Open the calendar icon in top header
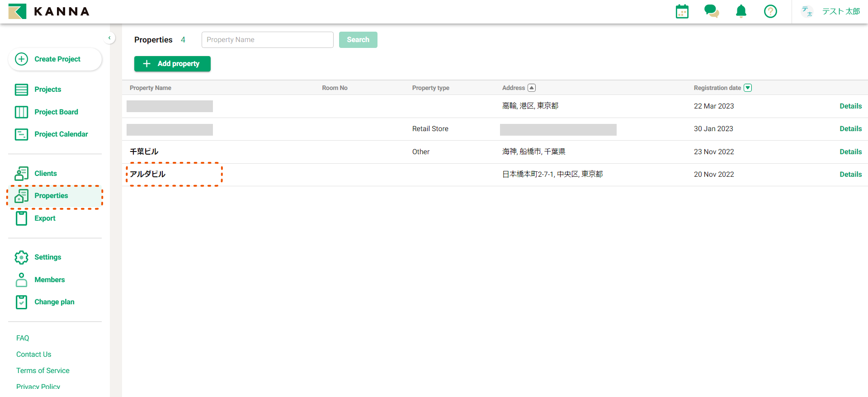Viewport: 868px width, 397px height. coord(682,12)
